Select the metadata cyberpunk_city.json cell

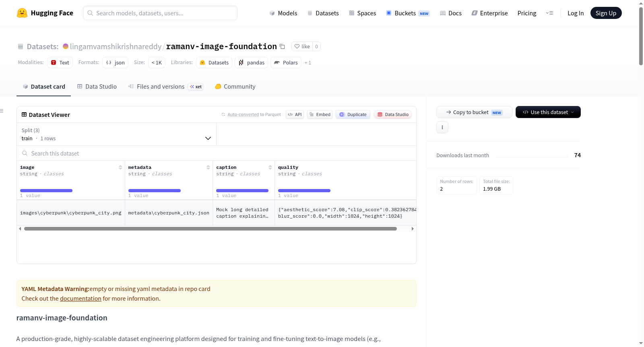point(169,213)
